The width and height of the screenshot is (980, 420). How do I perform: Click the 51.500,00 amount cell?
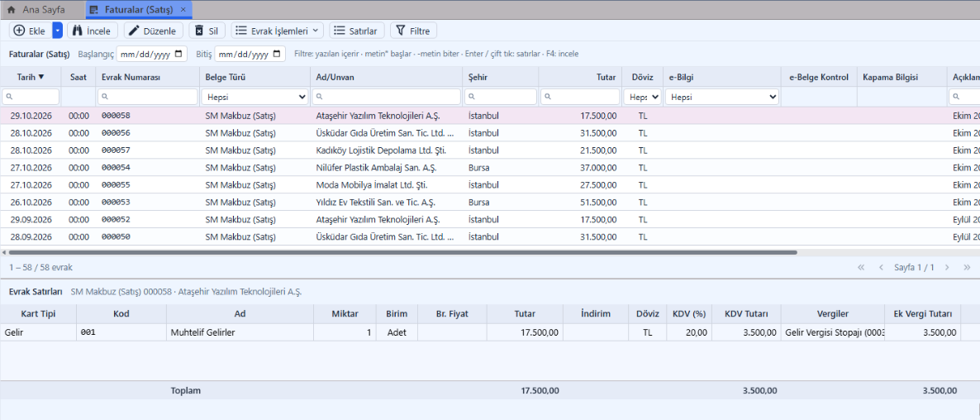pyautogui.click(x=580, y=203)
